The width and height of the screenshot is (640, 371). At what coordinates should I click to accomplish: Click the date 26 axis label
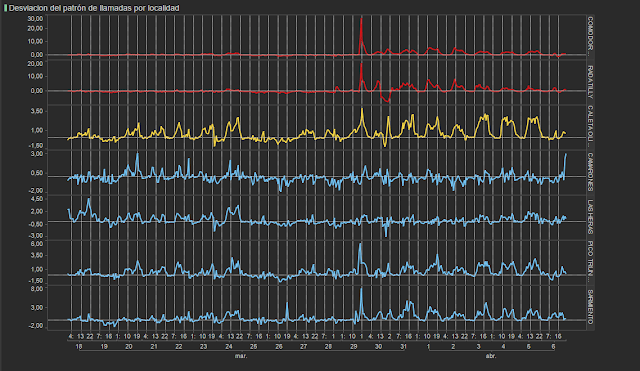coord(279,347)
